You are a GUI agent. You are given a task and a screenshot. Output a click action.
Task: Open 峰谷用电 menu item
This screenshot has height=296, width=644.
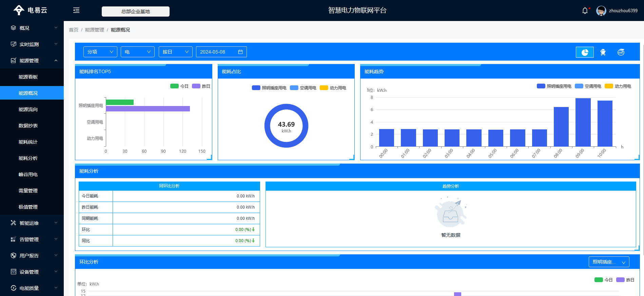[32, 174]
